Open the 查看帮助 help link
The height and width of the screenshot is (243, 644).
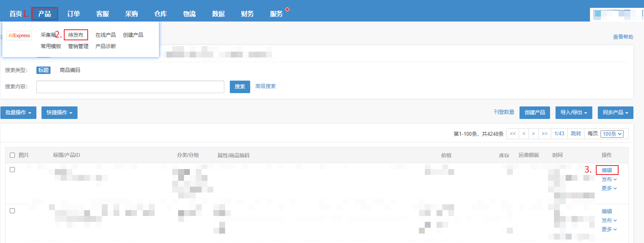[623, 37]
